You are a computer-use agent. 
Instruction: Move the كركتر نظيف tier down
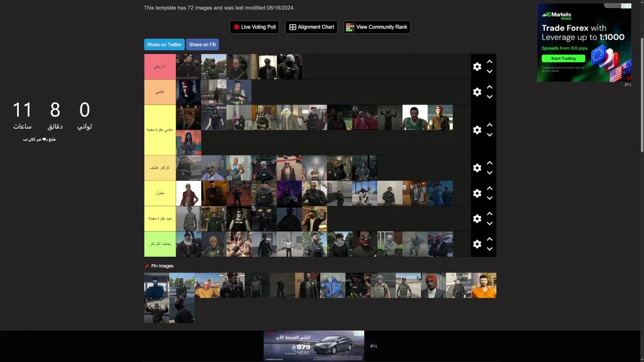click(x=490, y=173)
